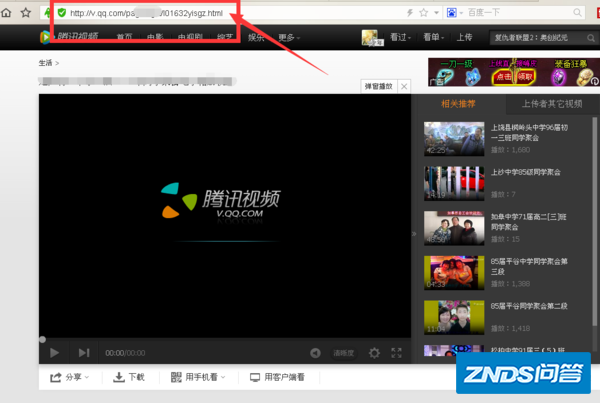The height and width of the screenshot is (403, 600).
Task: Open the player settings gear
Action: [374, 353]
